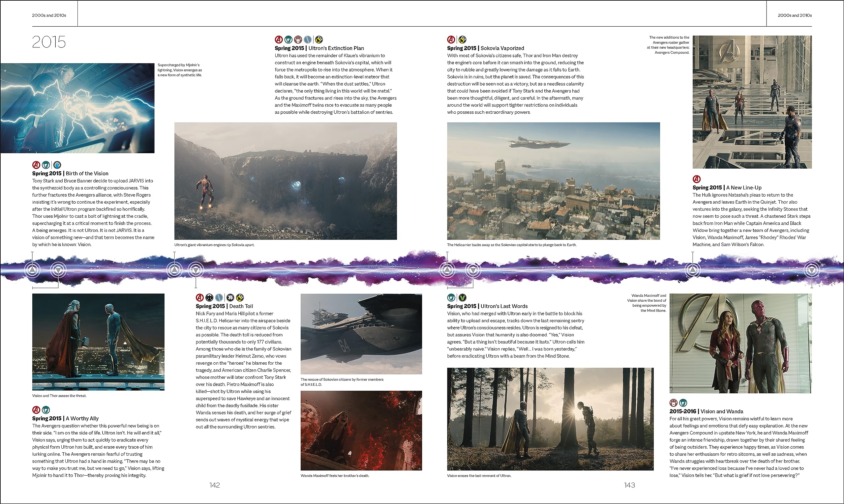
Task: Click the yellow hammer icon above Sokovia Vaporized
Action: click(462, 40)
